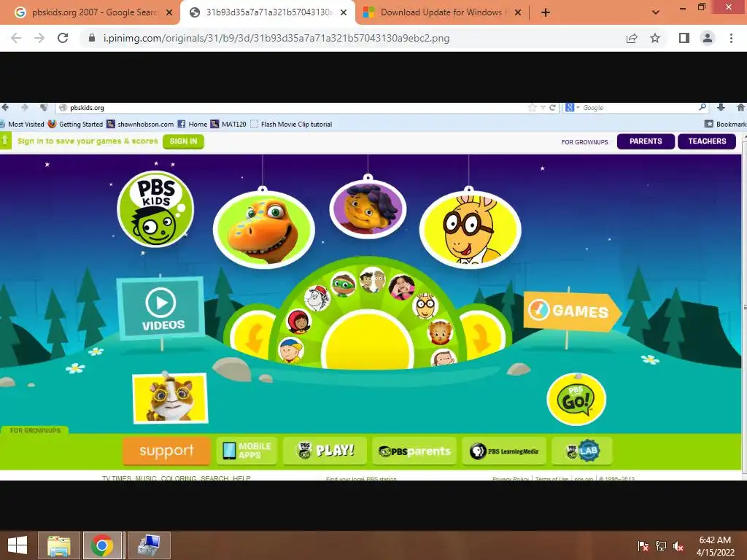Pick the small Arthur icon in wheel
This screenshot has height=560, width=747.
[425, 306]
